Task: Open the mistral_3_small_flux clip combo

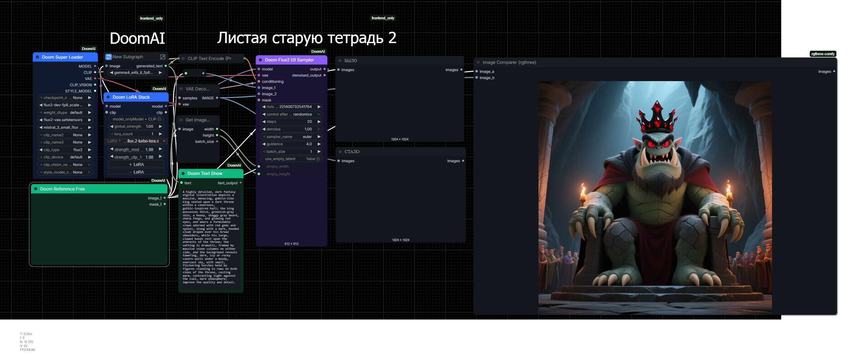Action: tap(65, 128)
